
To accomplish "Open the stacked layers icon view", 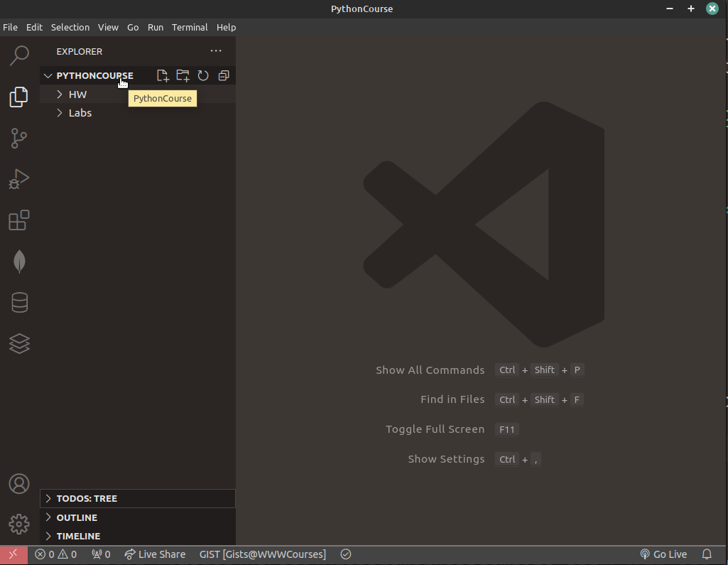I will 19,344.
